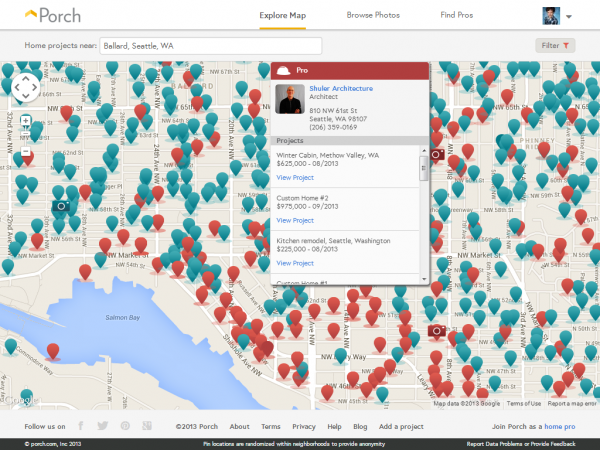Click the phone number (206) 359-0169
Screen dimensions: 600x450
[333, 127]
